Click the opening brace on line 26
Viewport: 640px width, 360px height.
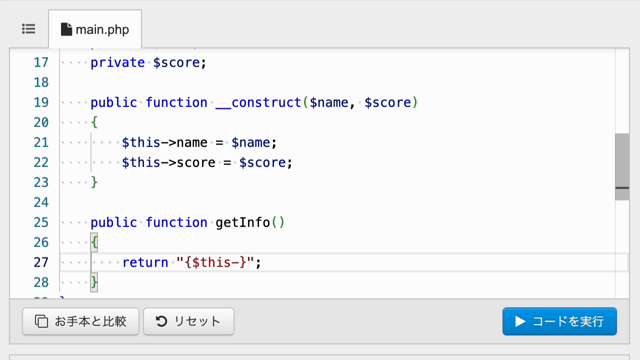[94, 242]
